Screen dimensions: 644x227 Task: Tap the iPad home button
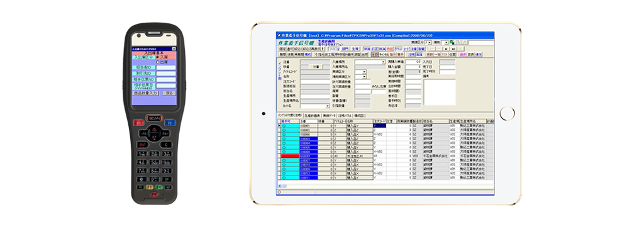click(x=508, y=113)
